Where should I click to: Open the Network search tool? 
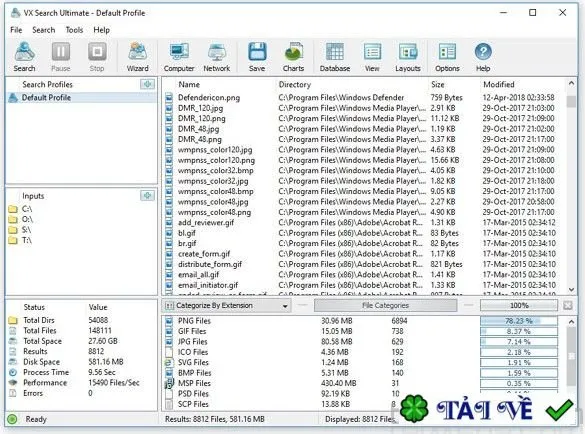pos(216,57)
